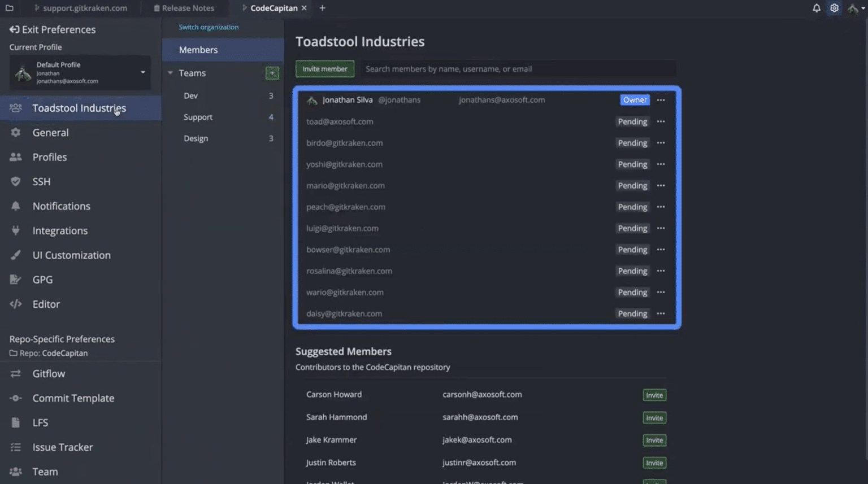Click the Switch organization link
This screenshot has width=868, height=484.
tap(209, 27)
